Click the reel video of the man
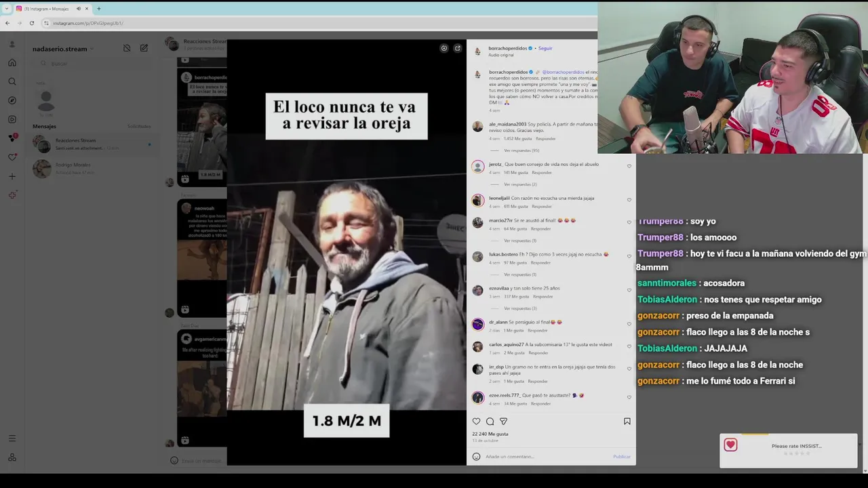868x488 pixels. [347, 252]
